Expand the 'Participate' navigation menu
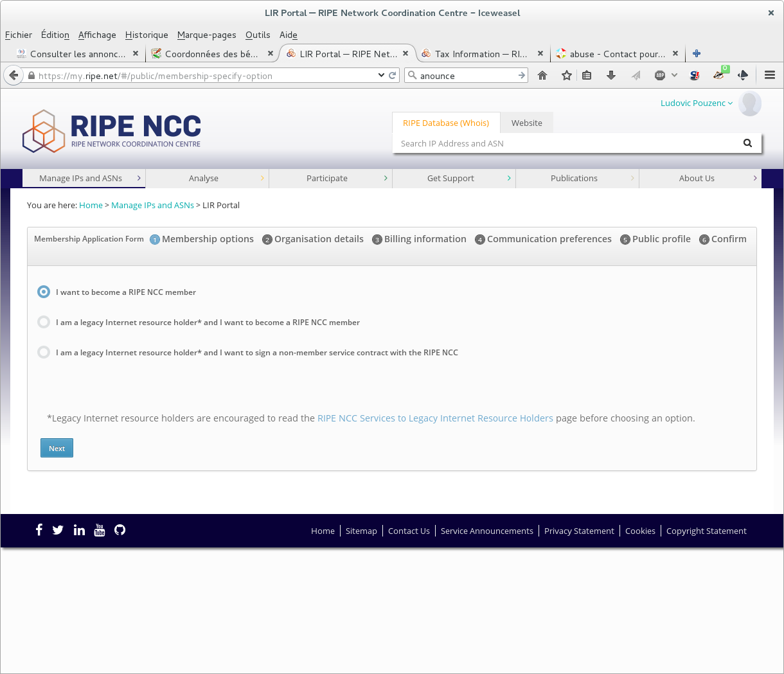This screenshot has width=784, height=674. 331,179
